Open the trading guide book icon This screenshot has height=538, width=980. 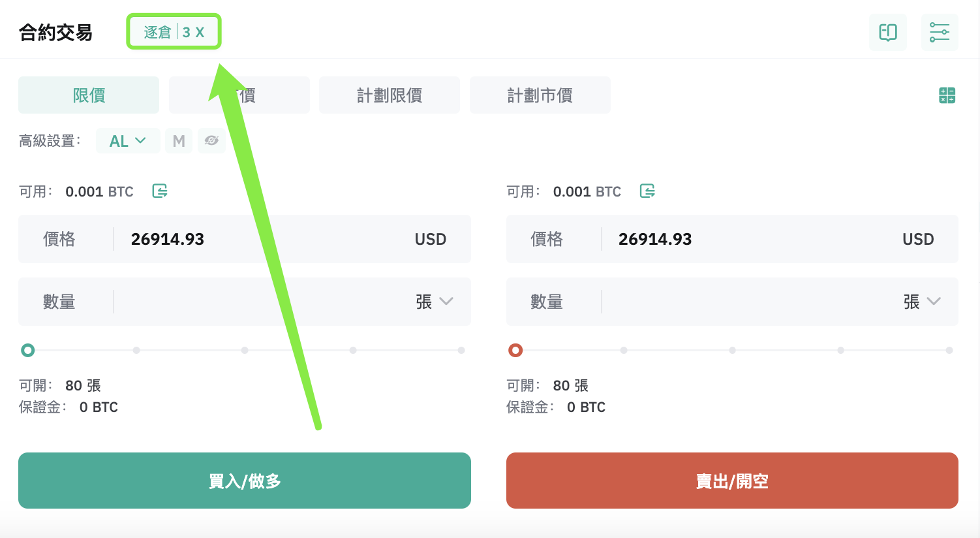click(x=887, y=32)
